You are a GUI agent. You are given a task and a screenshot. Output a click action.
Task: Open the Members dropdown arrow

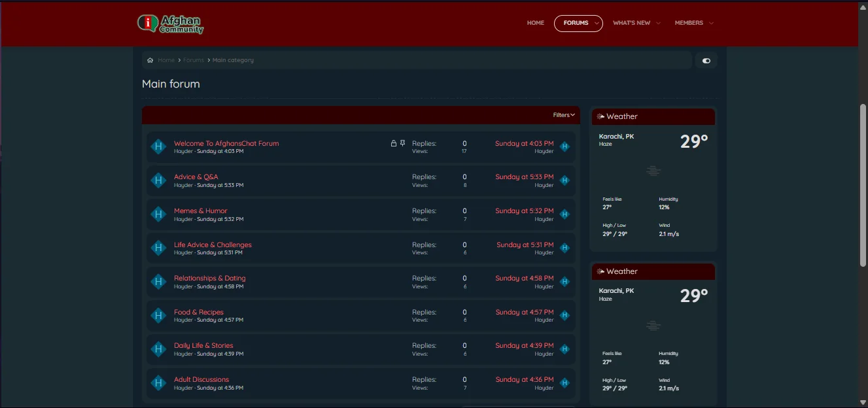[711, 24]
